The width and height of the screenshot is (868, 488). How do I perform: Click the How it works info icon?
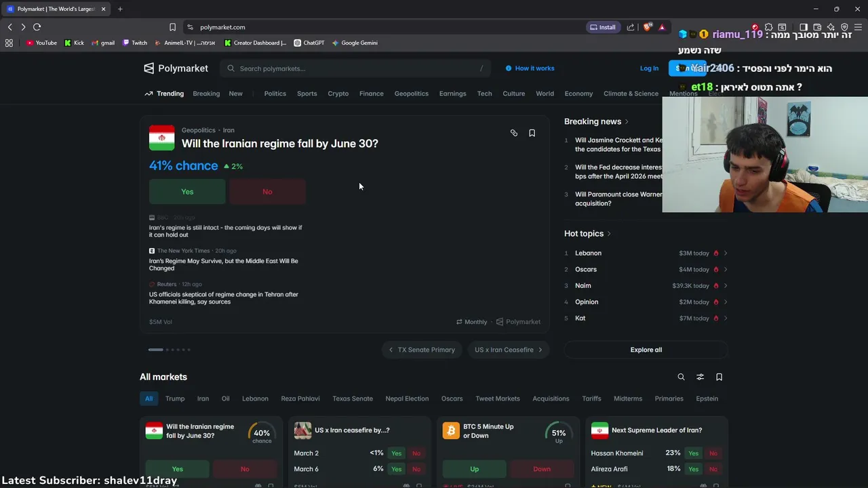509,68
